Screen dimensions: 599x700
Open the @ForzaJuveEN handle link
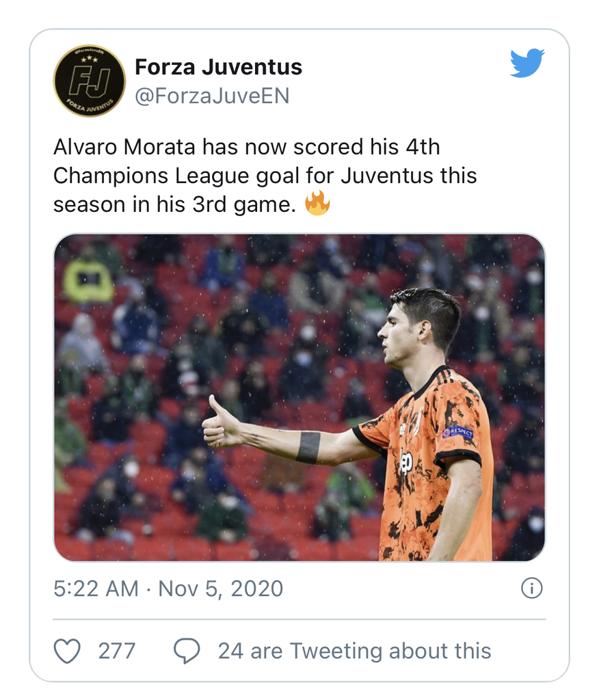pyautogui.click(x=212, y=96)
